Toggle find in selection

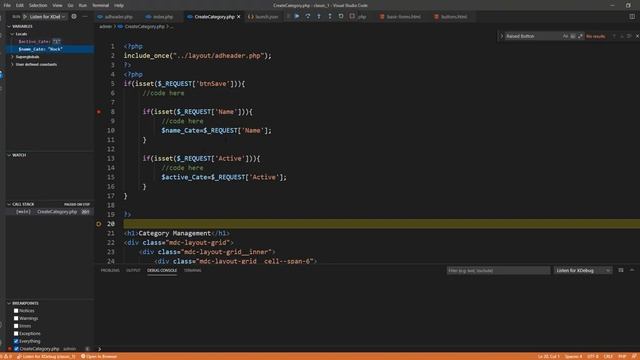pos(629,36)
